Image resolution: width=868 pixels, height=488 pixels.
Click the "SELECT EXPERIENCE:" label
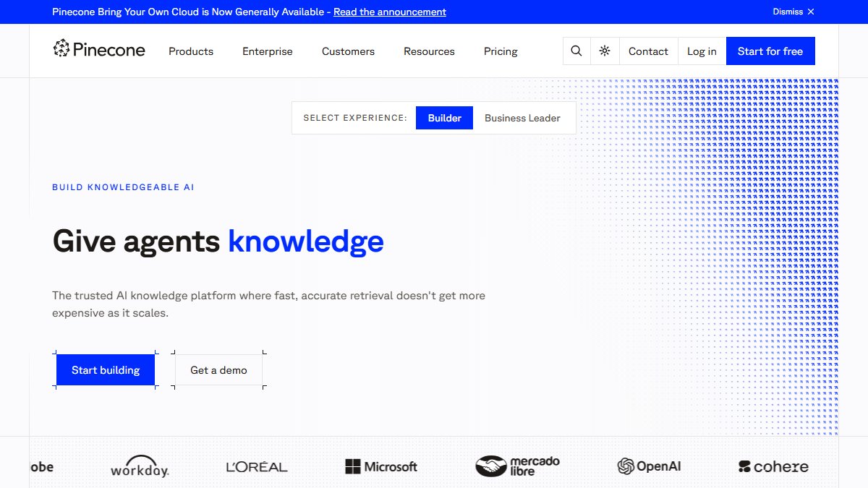click(x=355, y=118)
